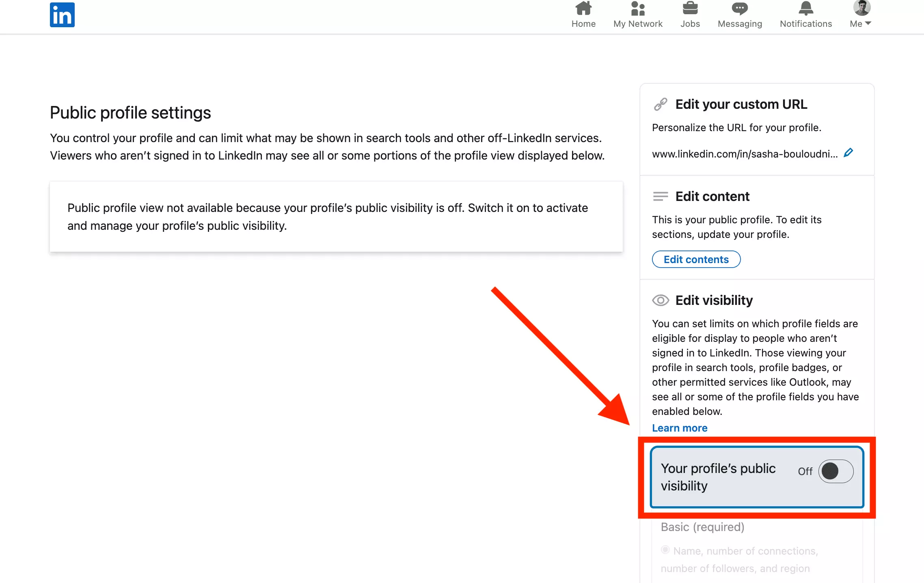Screen dimensions: 924x583
Task: Open My Network people icon
Action: point(638,8)
